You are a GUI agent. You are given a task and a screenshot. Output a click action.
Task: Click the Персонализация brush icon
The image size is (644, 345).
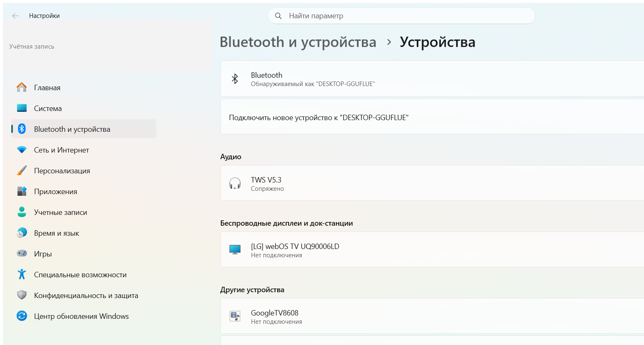22,170
